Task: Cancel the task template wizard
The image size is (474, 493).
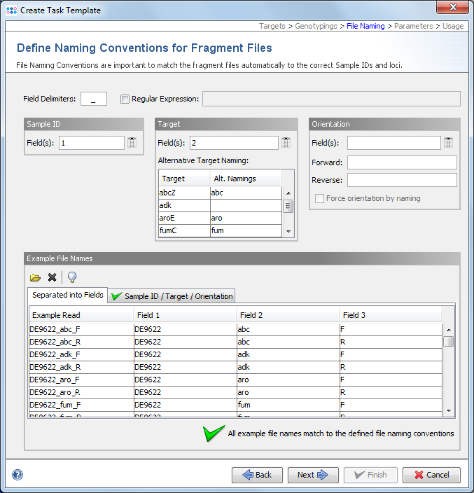Action: (x=432, y=475)
